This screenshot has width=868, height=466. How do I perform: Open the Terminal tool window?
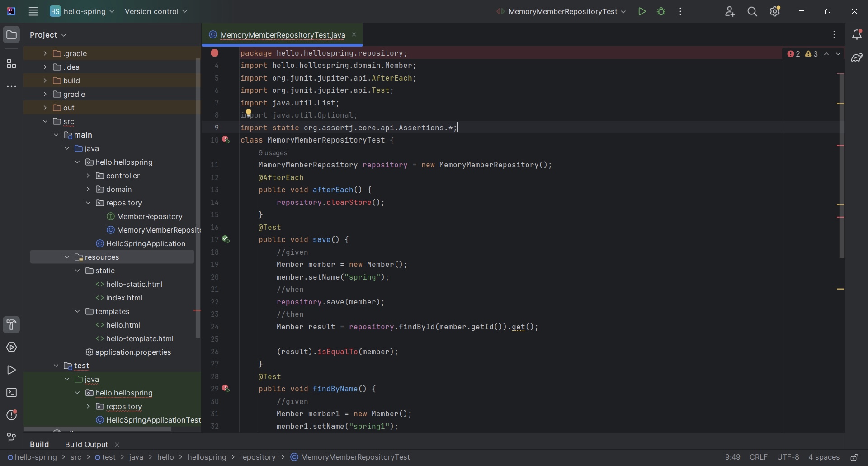pos(12,393)
